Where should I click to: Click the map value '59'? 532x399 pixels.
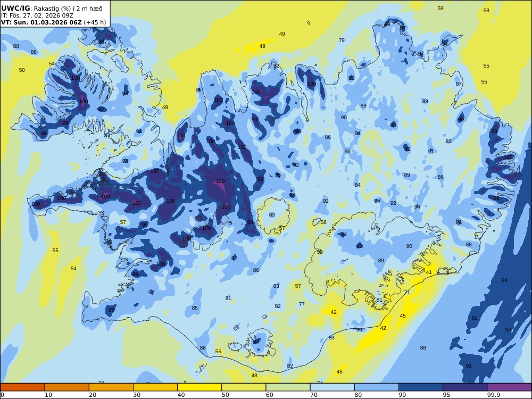coord(440,9)
